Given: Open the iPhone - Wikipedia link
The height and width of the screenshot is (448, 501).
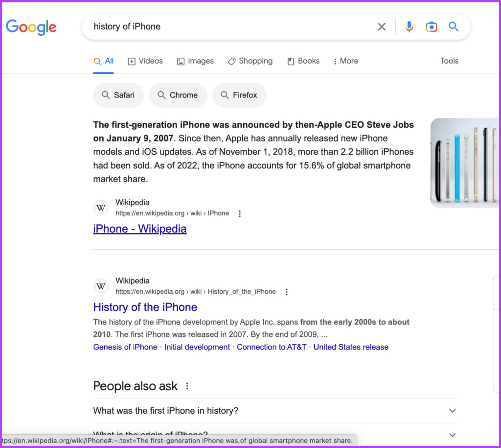Looking at the screenshot, I should click(140, 229).
